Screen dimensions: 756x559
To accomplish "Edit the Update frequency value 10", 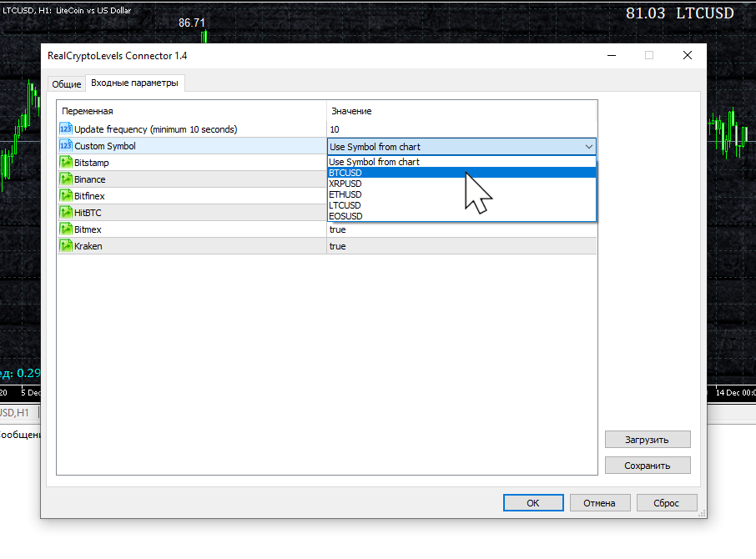I will pyautogui.click(x=462, y=129).
